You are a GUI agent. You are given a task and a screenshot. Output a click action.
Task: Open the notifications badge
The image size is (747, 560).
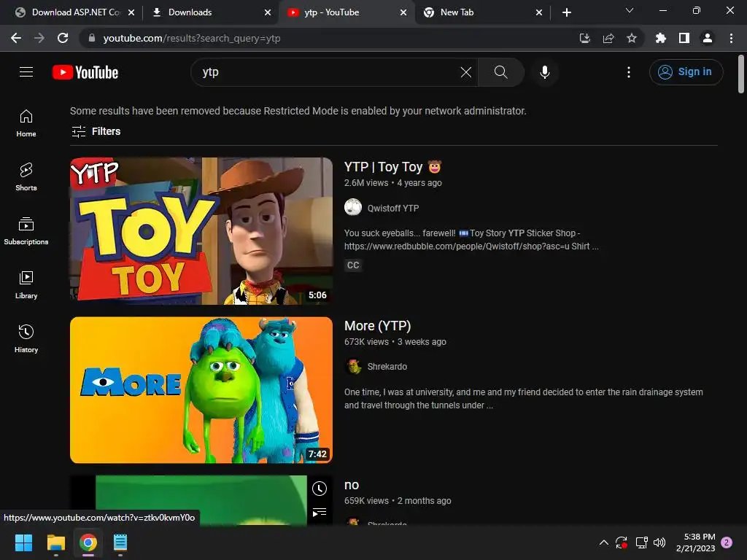727,542
